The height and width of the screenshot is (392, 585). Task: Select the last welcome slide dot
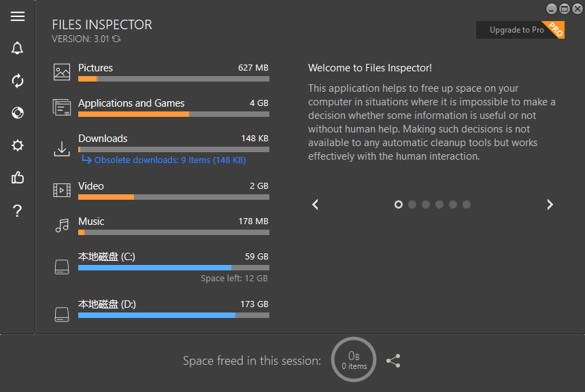(467, 204)
